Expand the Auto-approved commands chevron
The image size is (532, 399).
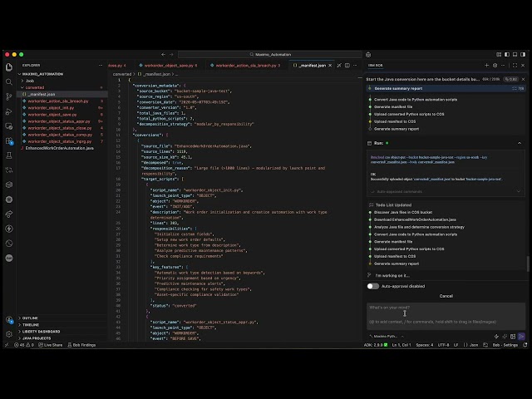519,192
